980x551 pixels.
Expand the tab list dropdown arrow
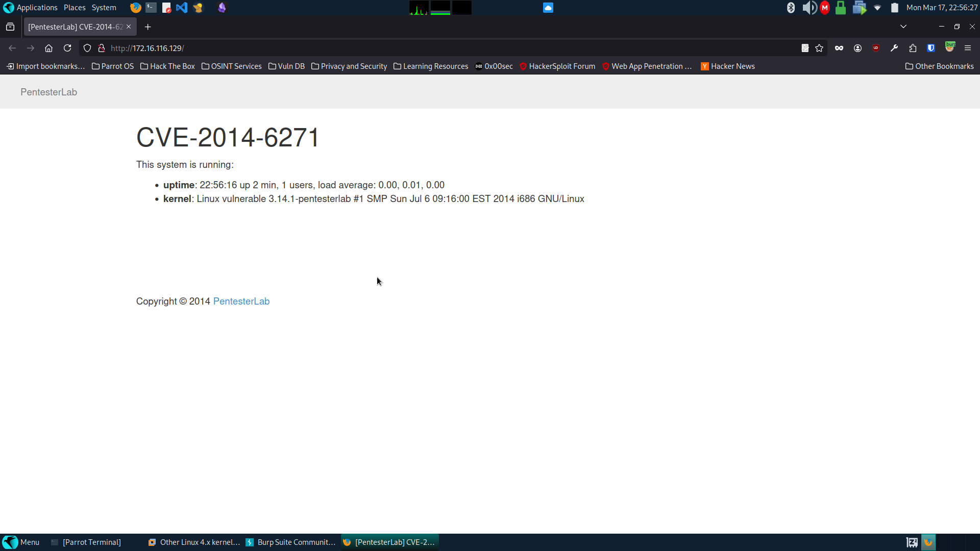pyautogui.click(x=903, y=27)
